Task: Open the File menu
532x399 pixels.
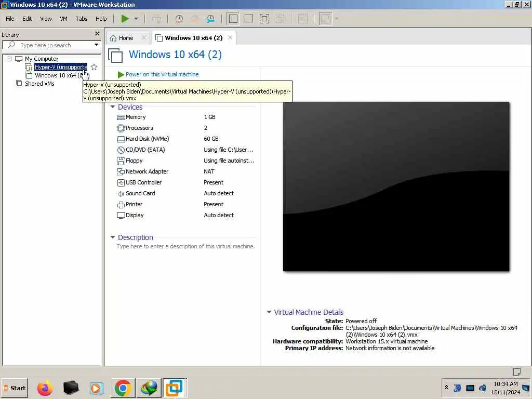Action: click(10, 19)
